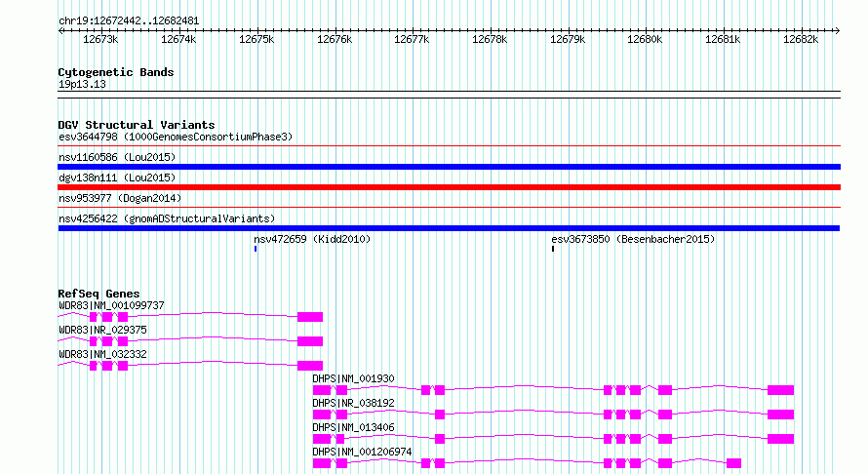The height and width of the screenshot is (474, 868).
Task: Open transcript DHPS|NM_013406 label
Action: tap(353, 427)
